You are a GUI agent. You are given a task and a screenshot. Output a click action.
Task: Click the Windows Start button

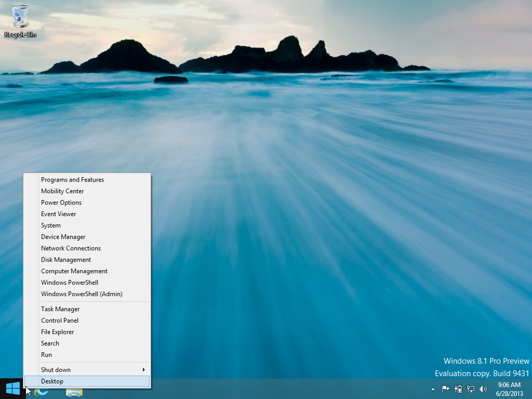pos(12,389)
